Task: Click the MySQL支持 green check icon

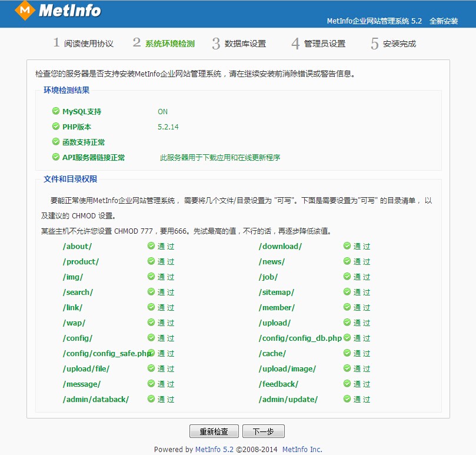Action: (56, 111)
